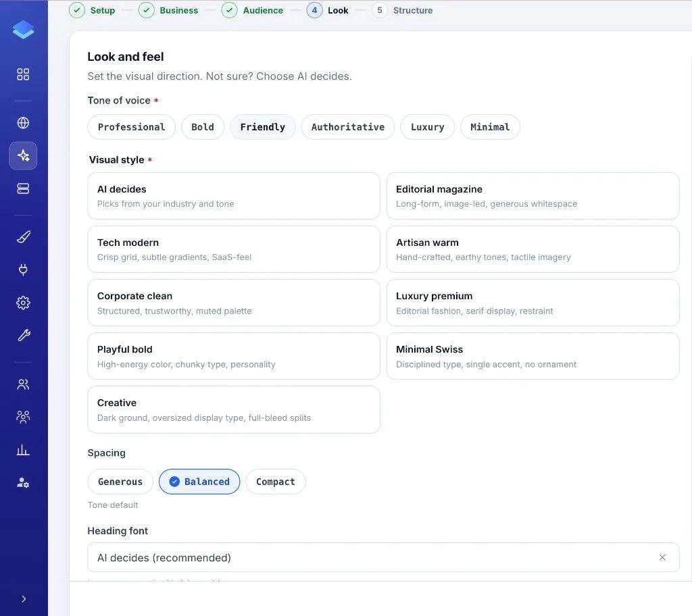Select the Creative style card
The image size is (692, 616).
point(233,409)
